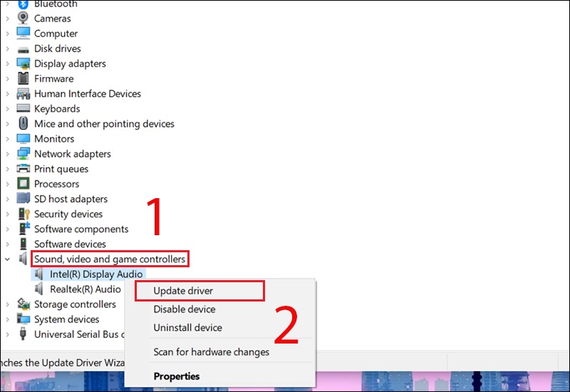Expand the Firmware category arrow

[x=7, y=79]
